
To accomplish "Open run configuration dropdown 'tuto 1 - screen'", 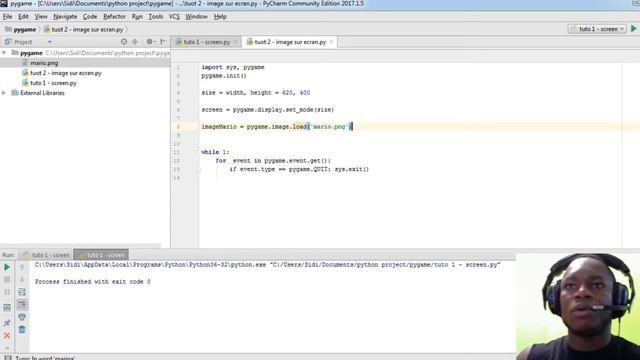I will click(x=597, y=29).
